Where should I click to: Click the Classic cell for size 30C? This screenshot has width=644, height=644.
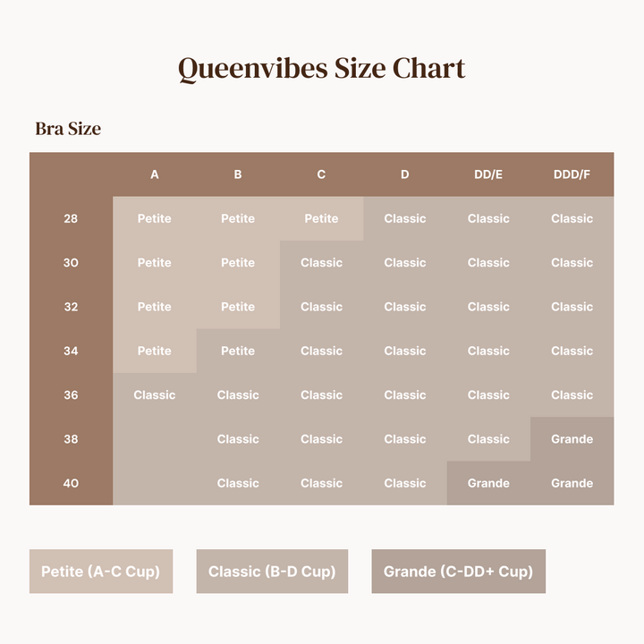pyautogui.click(x=321, y=263)
